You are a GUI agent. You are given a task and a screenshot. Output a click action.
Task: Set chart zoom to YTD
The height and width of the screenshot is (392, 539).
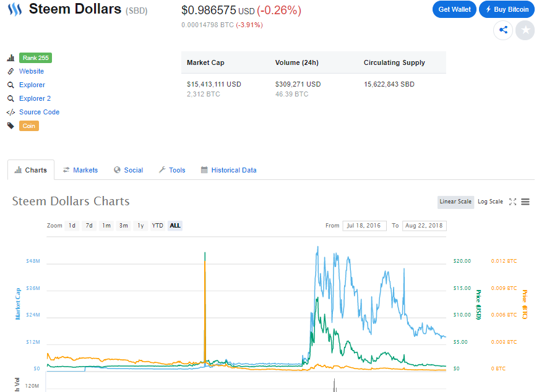[x=157, y=226]
